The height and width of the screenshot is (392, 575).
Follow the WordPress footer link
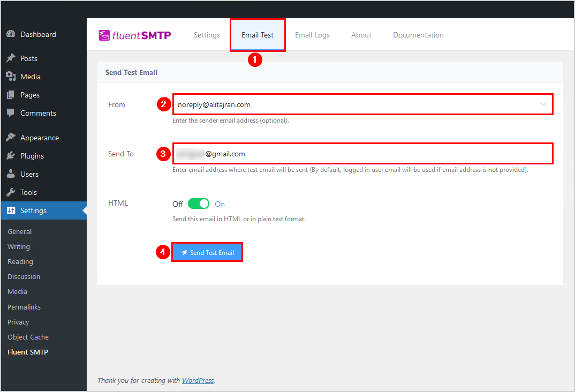coord(198,381)
